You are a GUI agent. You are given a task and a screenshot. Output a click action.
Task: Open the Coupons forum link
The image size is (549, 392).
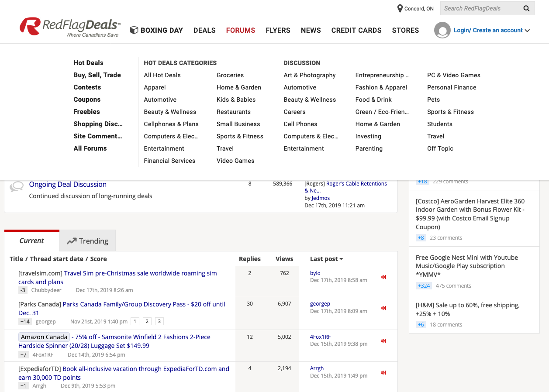[87, 100]
